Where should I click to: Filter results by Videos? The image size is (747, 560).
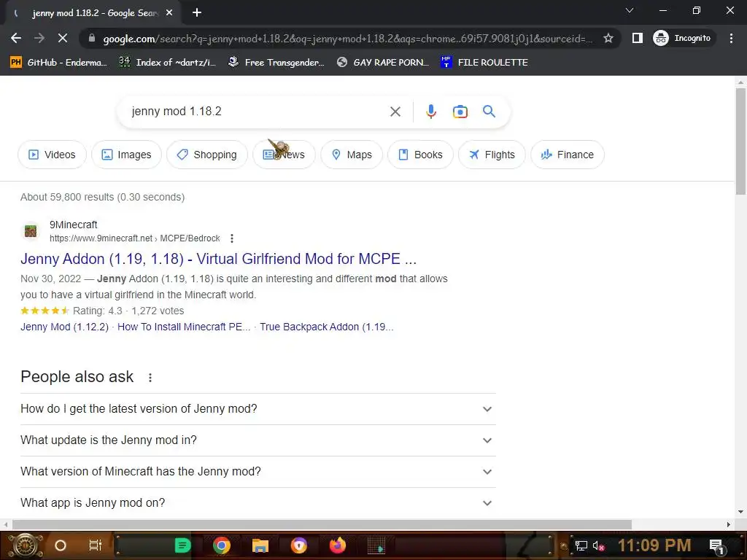click(52, 155)
